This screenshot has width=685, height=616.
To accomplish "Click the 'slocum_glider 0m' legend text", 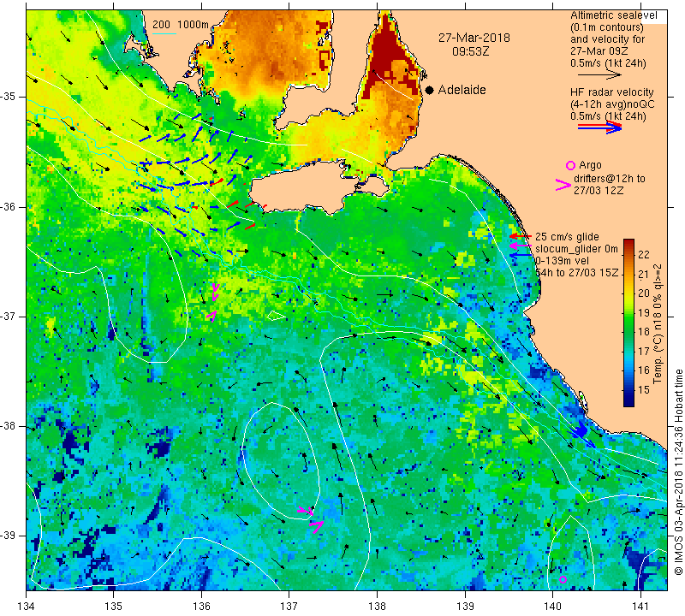I will [576, 249].
